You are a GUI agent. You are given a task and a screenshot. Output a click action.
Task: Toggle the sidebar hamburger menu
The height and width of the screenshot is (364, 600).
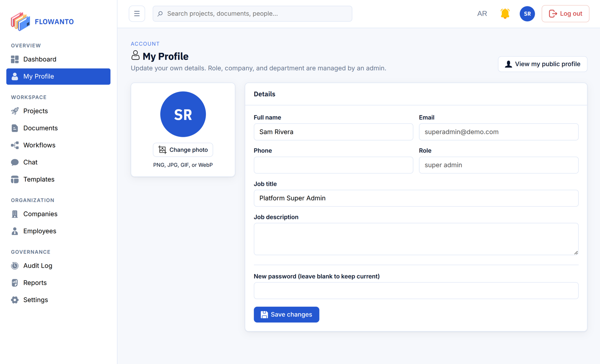click(137, 14)
